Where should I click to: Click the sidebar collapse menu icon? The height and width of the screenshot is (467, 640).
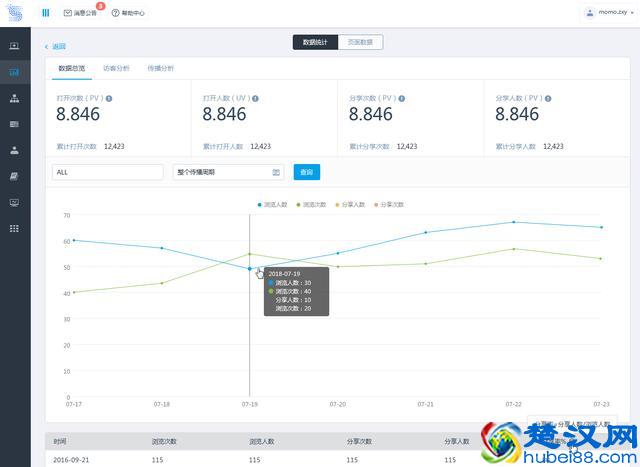pos(46,13)
